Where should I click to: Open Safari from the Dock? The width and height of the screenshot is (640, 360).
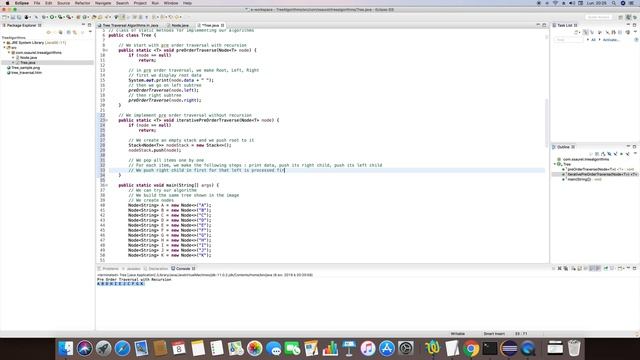point(122,348)
